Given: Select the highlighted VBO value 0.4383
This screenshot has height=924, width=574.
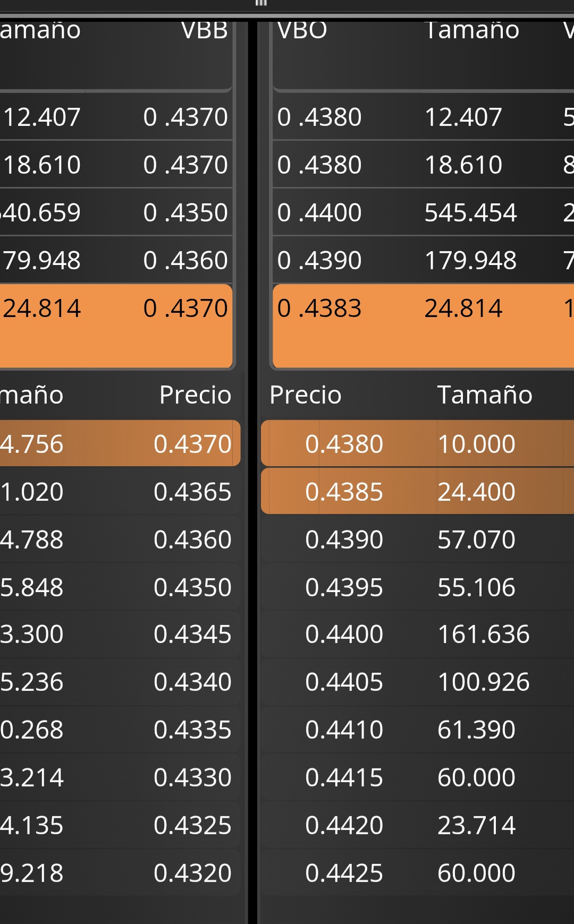Looking at the screenshot, I should tap(319, 309).
